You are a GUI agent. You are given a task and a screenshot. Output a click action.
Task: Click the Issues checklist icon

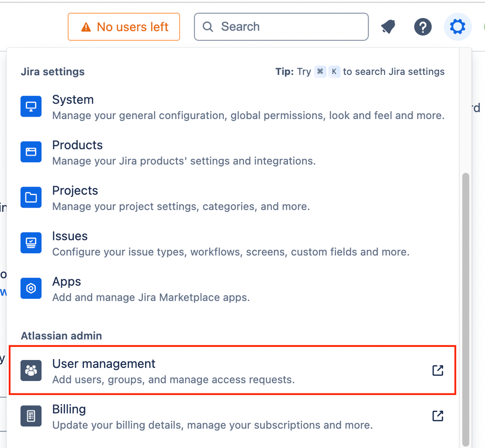click(x=31, y=243)
